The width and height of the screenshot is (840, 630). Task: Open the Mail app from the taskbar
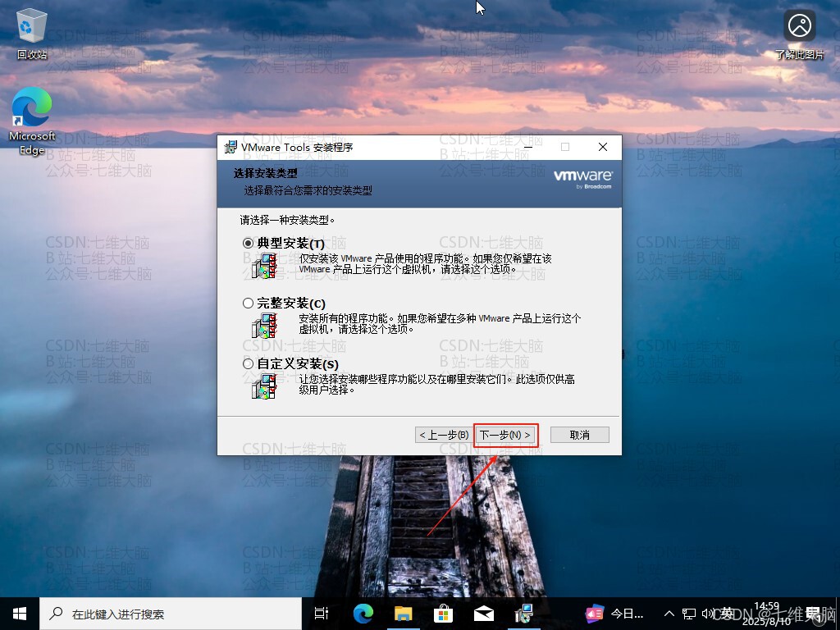point(483,613)
